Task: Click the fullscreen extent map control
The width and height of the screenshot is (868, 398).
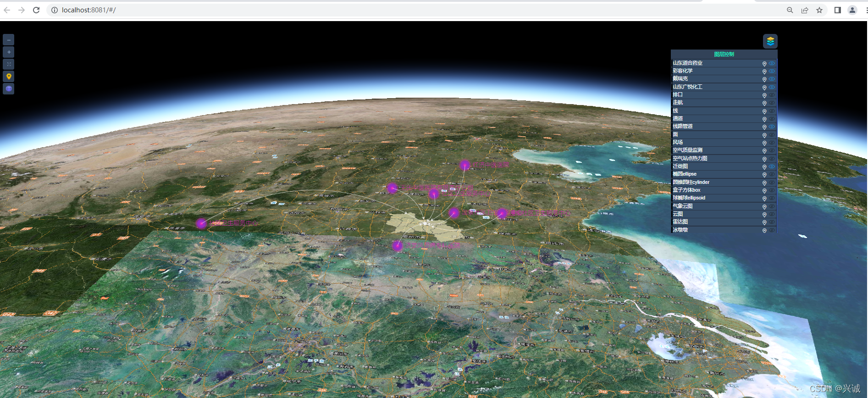Action: pyautogui.click(x=9, y=64)
